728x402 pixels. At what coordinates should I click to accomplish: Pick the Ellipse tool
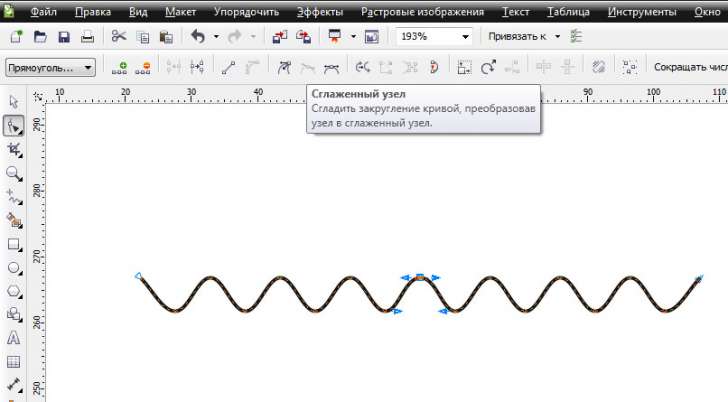[x=14, y=268]
